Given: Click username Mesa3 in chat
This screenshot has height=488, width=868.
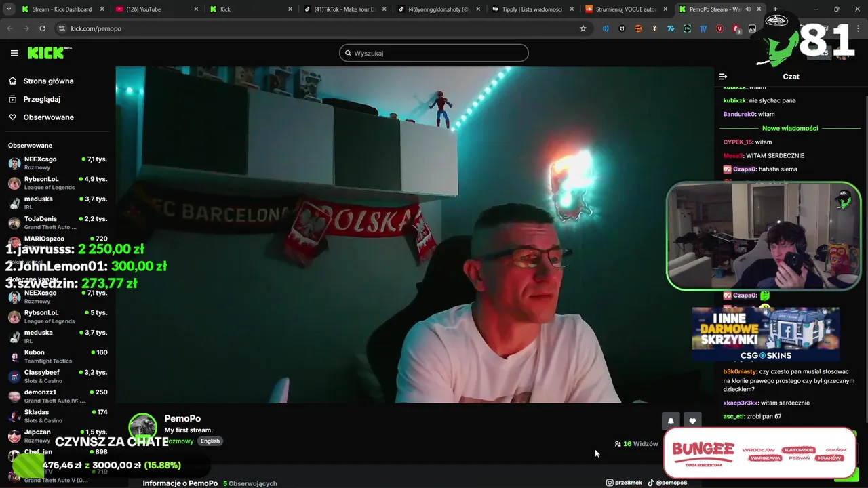Looking at the screenshot, I should (x=733, y=156).
